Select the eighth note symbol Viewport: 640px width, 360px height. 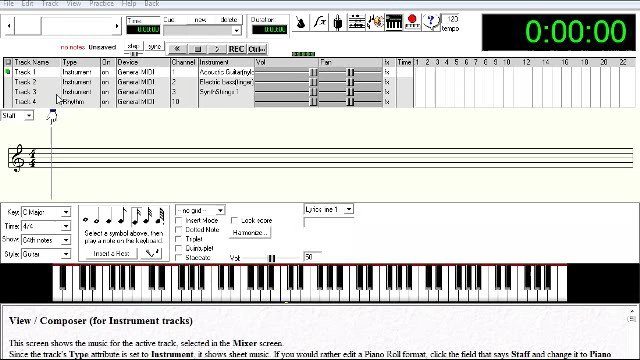(x=122, y=216)
